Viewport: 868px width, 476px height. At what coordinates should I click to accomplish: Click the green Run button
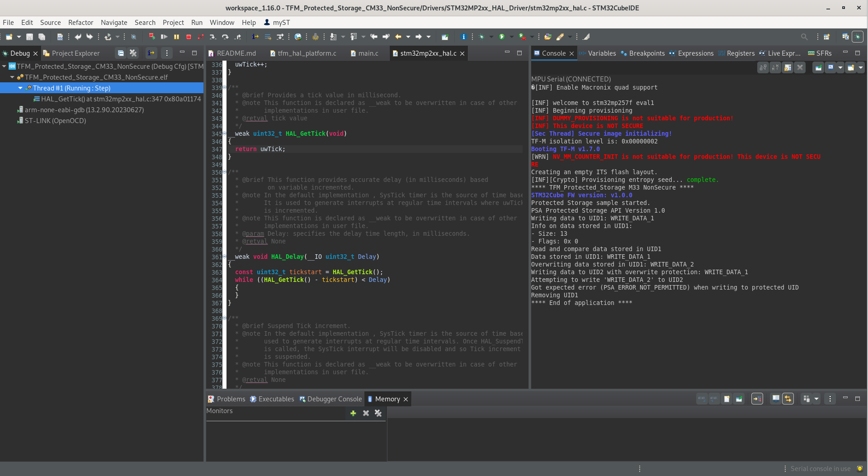[502, 37]
